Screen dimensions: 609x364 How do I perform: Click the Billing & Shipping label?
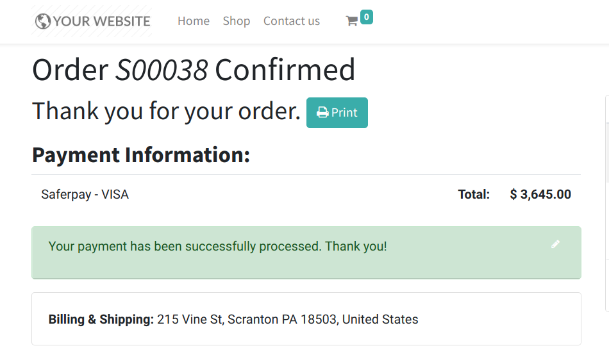coord(101,319)
